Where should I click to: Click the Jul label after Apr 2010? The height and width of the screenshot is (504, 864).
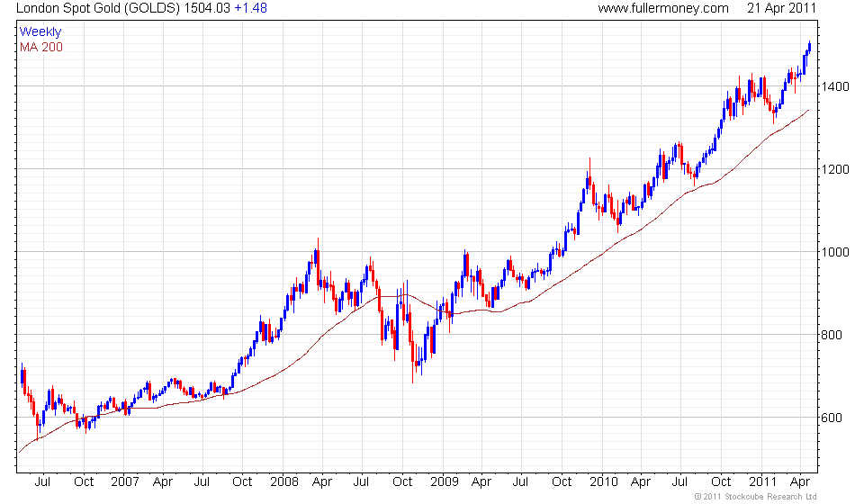point(679,482)
